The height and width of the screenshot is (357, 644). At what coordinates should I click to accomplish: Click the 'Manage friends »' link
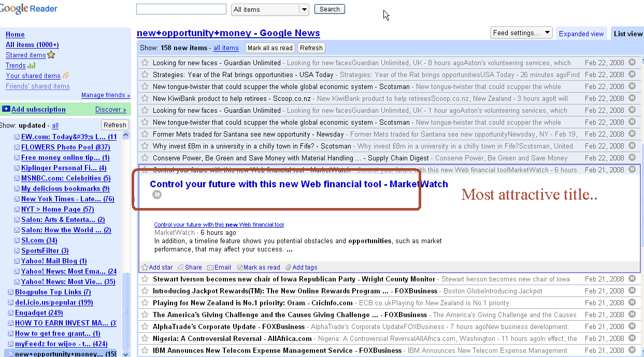click(106, 95)
